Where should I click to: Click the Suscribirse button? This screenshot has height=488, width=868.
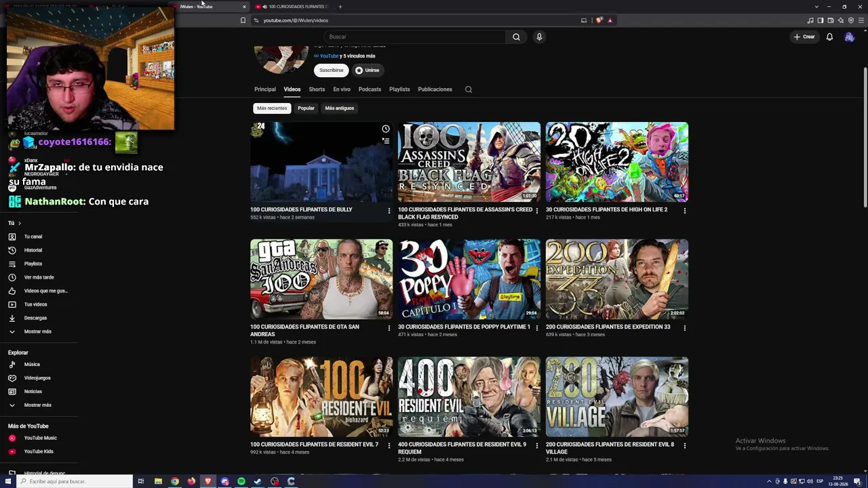331,70
